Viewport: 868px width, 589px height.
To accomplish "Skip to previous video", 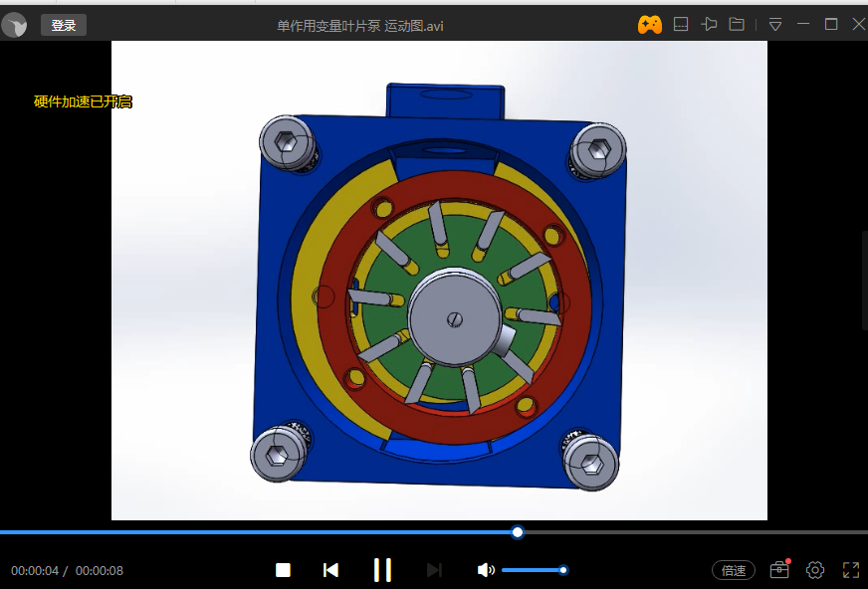I will 330,570.
